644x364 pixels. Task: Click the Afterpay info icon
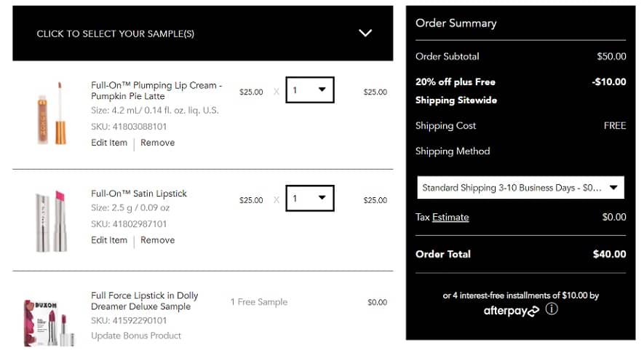[552, 309]
